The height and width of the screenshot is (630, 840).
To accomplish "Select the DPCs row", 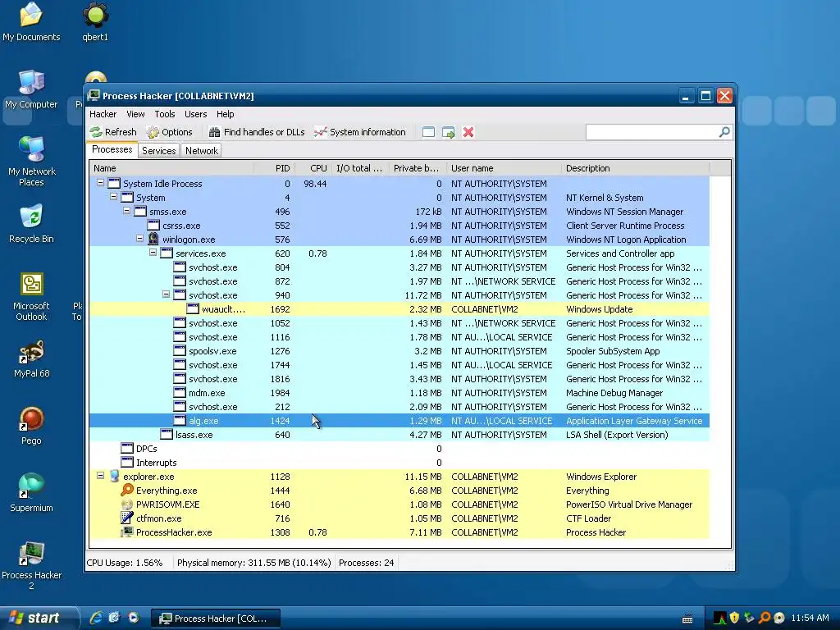I will pos(399,449).
